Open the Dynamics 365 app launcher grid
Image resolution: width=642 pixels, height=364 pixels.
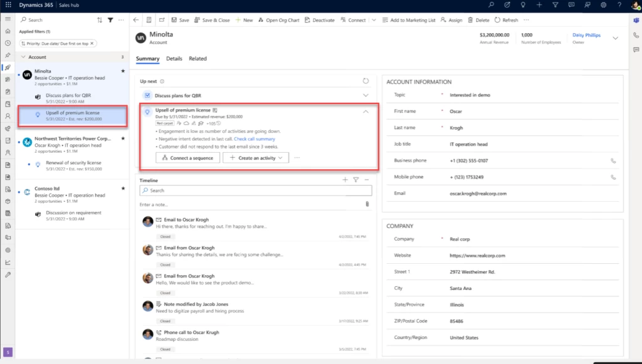7,5
